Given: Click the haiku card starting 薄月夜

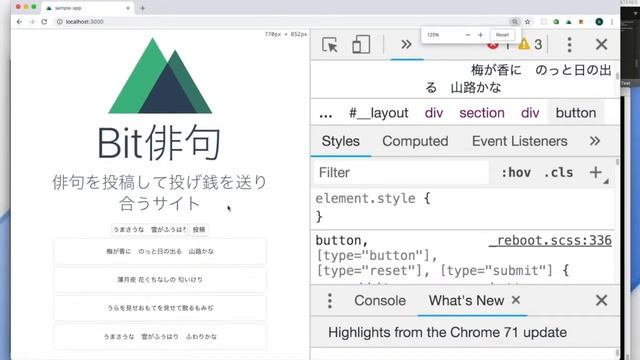Looking at the screenshot, I should tap(160, 280).
